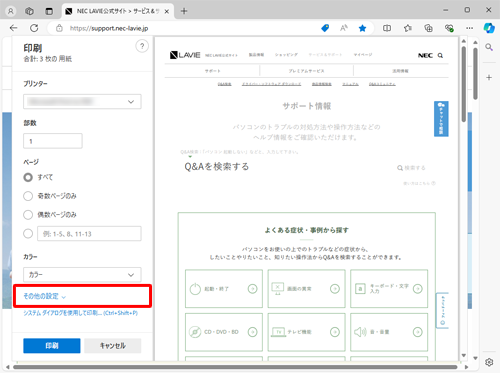Click the LAVIE logo in preview

185,55
